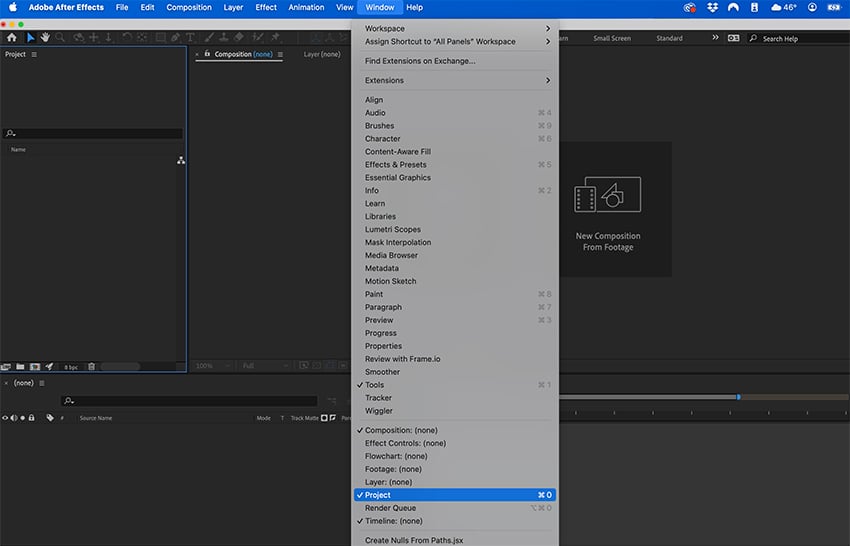Select the Rectangle shape tool
The height and width of the screenshot is (546, 850).
click(160, 37)
